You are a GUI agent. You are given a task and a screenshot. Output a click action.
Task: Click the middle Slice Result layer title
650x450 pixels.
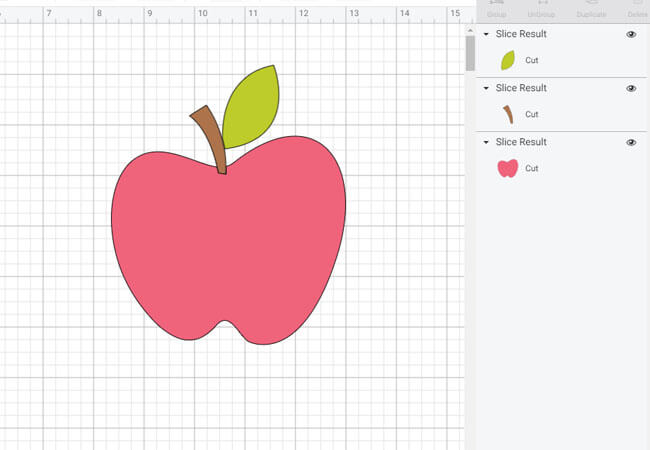[521, 88]
